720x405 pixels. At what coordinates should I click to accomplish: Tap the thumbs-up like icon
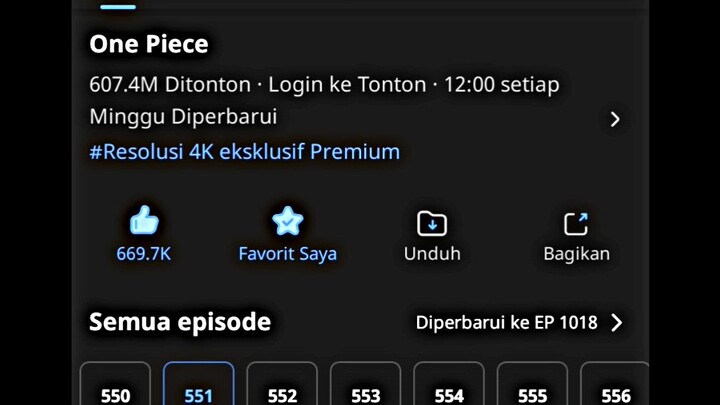click(144, 220)
